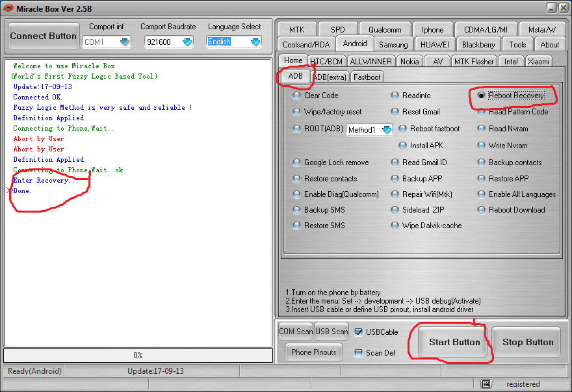Screen dimensions: 572x392
Task: Expand the ROOT Method1 dropdown
Action: [387, 129]
